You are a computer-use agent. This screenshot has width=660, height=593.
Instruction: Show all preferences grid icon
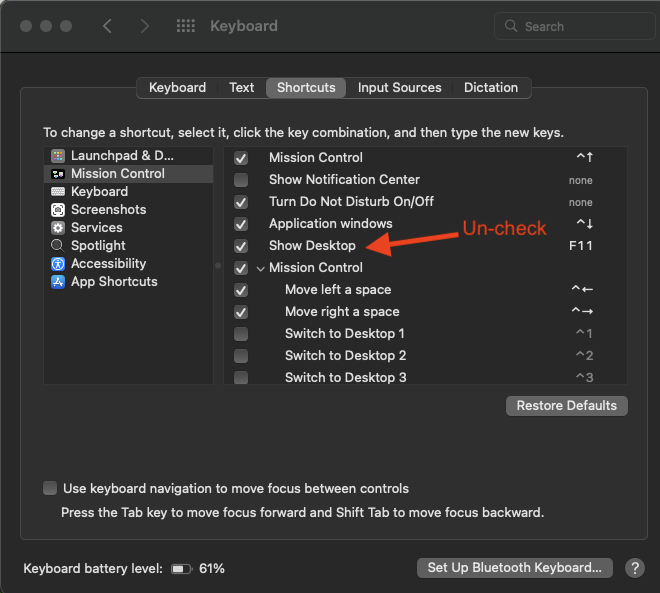pyautogui.click(x=185, y=26)
